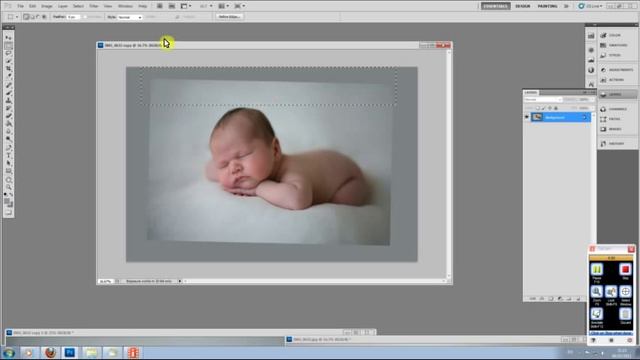Click the red Stop recording button
640x360 pixels.
coord(625,269)
